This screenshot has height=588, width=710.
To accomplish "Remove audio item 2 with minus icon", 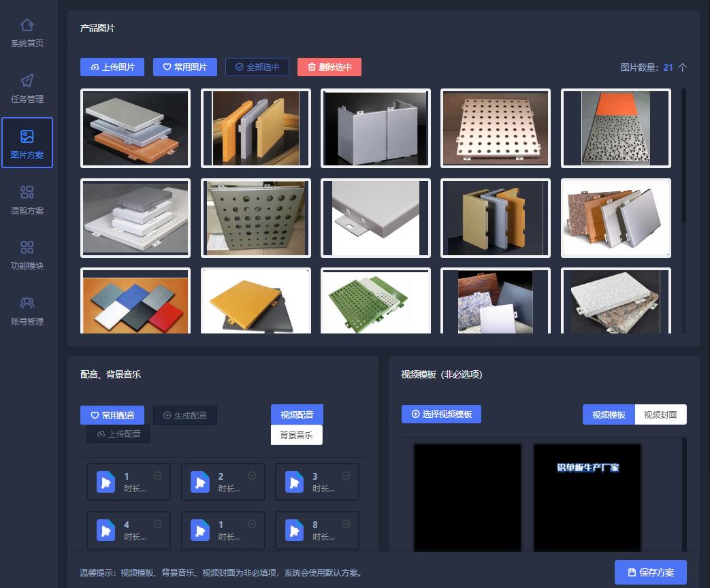I will point(252,476).
